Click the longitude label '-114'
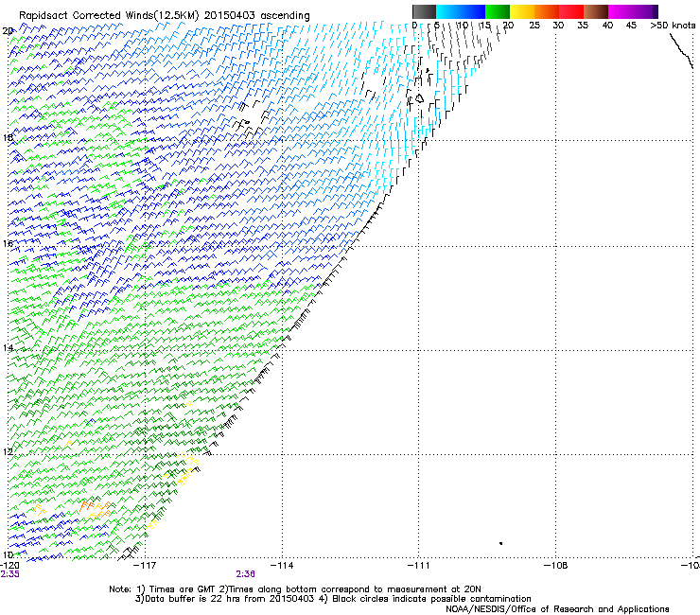The height and width of the screenshot is (615, 700). pos(282,566)
